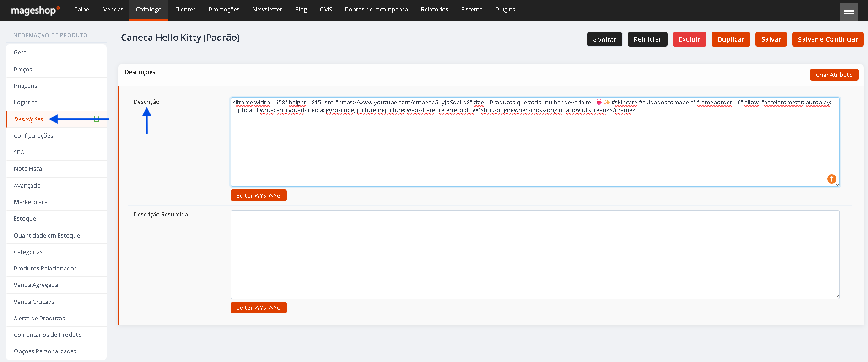Click the « Voltar button
Viewport: 868px width, 362px height.
point(604,39)
